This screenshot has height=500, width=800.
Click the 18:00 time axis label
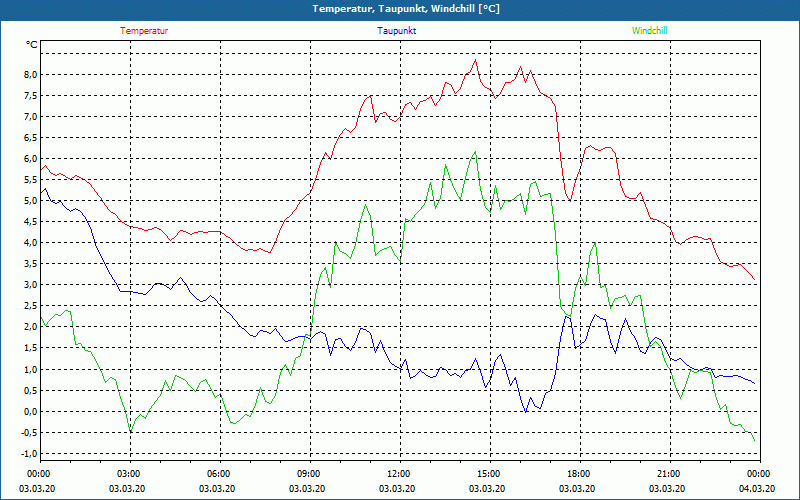(580, 474)
